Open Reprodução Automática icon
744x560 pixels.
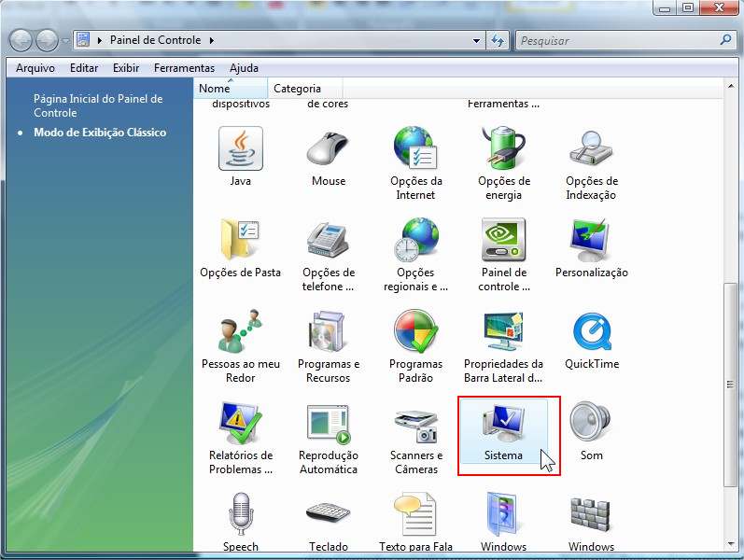328,427
